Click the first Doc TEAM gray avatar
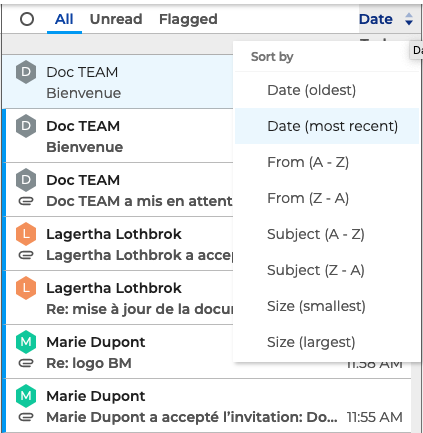 [26, 72]
